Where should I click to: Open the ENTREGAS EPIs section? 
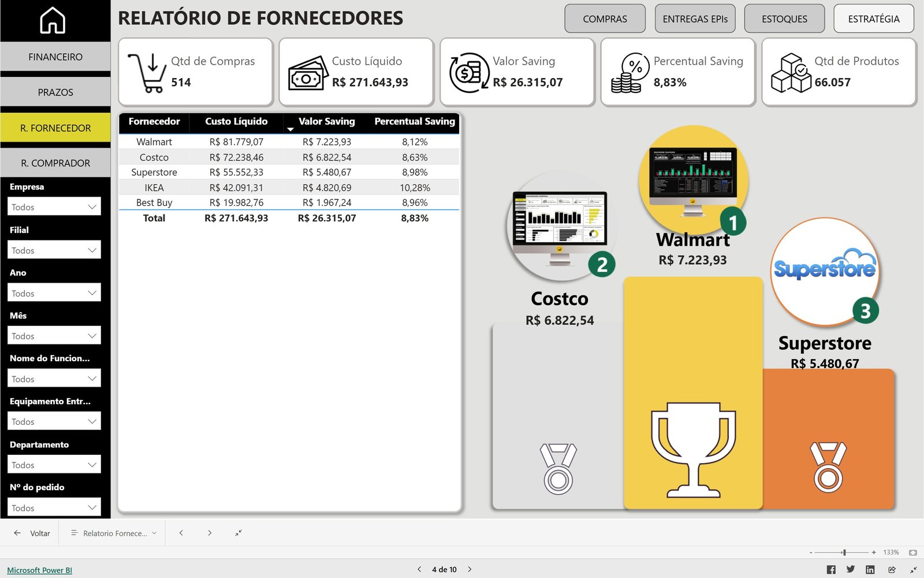[695, 18]
